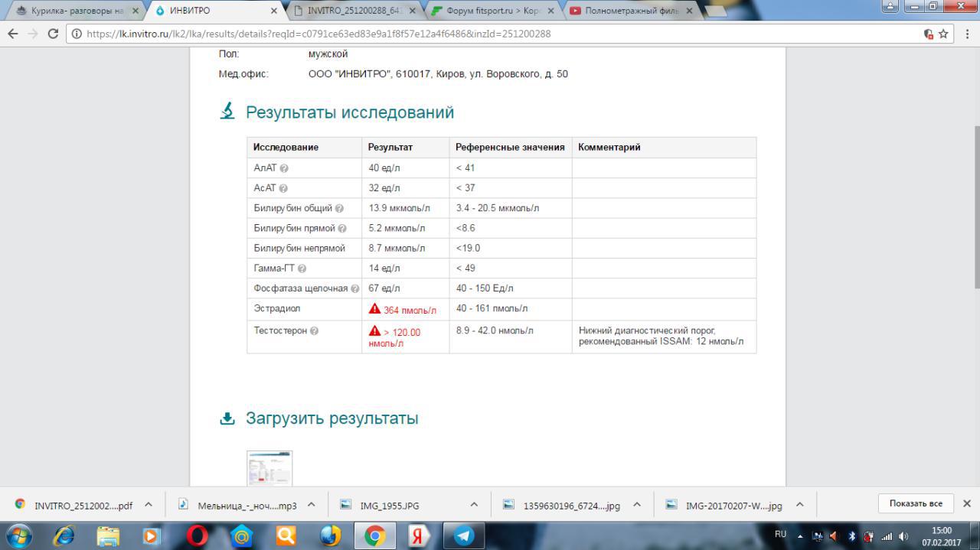Expand options for Мельница mp3 download

[311, 505]
